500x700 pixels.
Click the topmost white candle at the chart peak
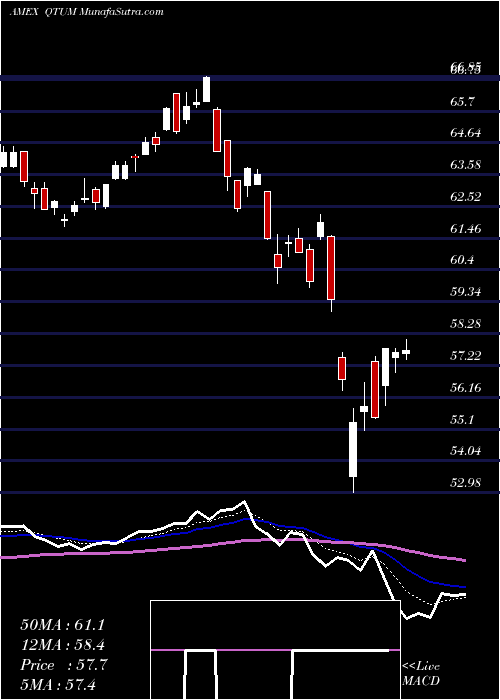pos(206,89)
